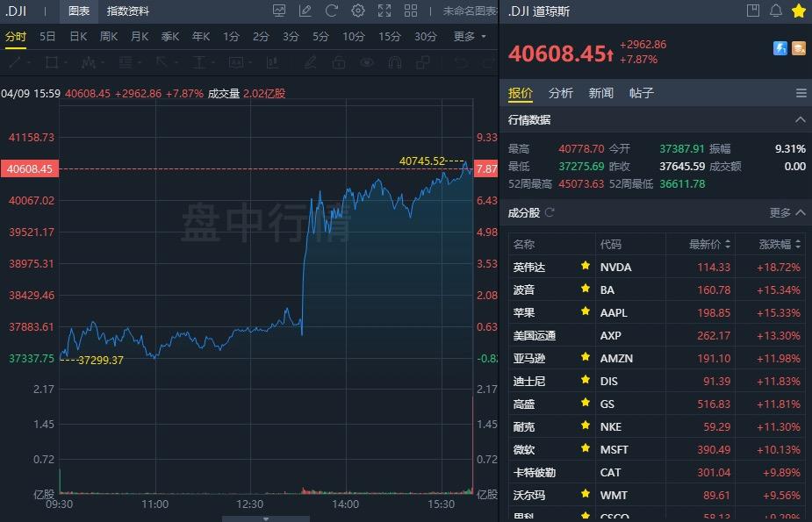Toggle favorite star for 波音 BA
Image resolution: width=812 pixels, height=522 pixels.
[586, 288]
